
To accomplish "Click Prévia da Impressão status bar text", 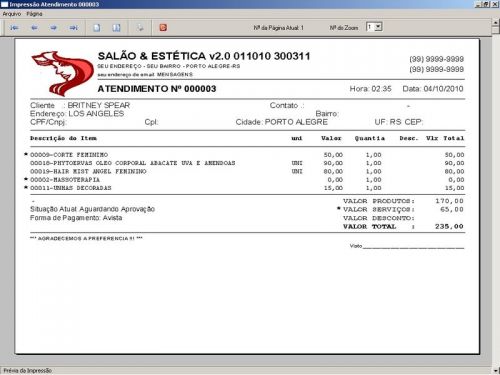I will point(27,370).
